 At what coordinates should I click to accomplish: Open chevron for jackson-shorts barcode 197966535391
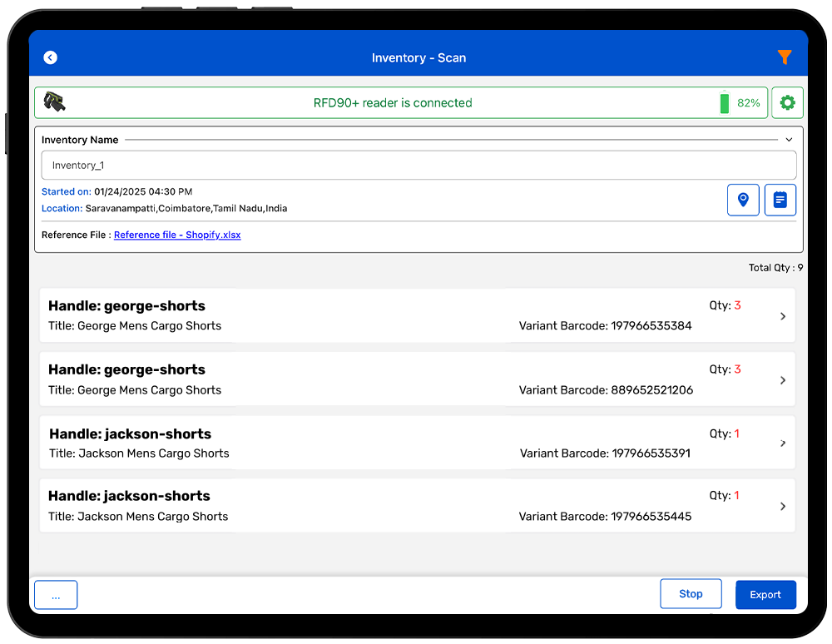pyautogui.click(x=783, y=443)
